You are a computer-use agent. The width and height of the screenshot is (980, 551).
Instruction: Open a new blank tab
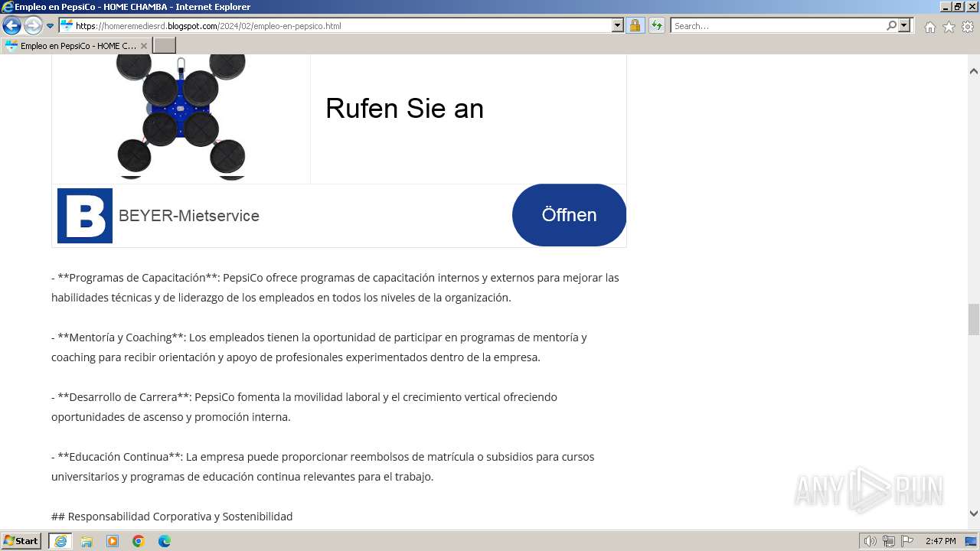[x=165, y=46]
